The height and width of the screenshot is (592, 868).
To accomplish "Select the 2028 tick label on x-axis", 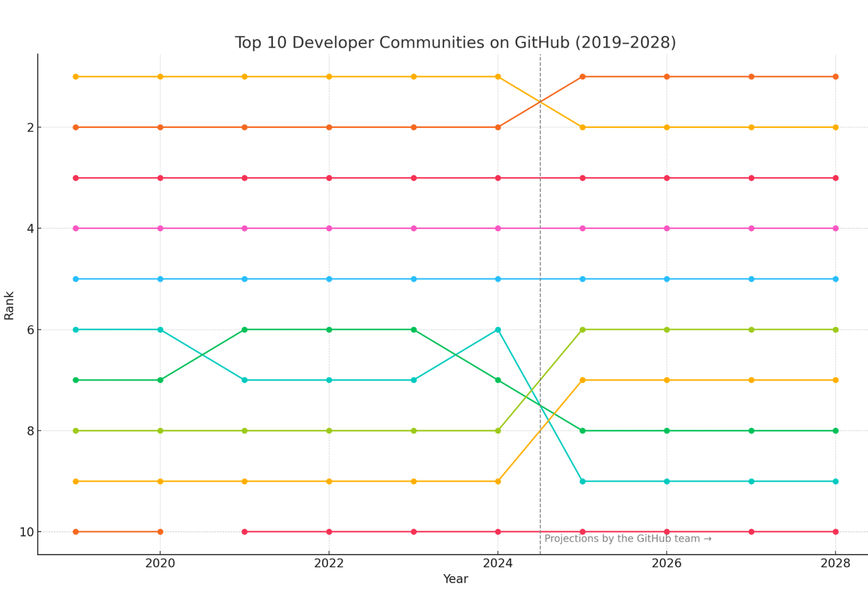I will 835,563.
